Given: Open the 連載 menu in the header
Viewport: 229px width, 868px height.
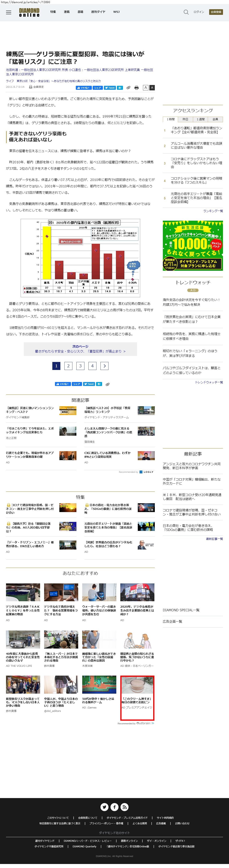Looking at the screenshot, I should tap(67, 12).
